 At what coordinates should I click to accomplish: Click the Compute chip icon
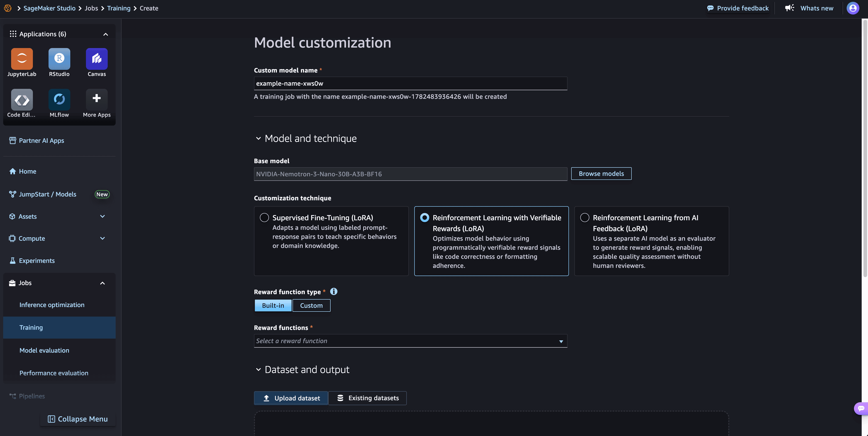pyautogui.click(x=12, y=238)
